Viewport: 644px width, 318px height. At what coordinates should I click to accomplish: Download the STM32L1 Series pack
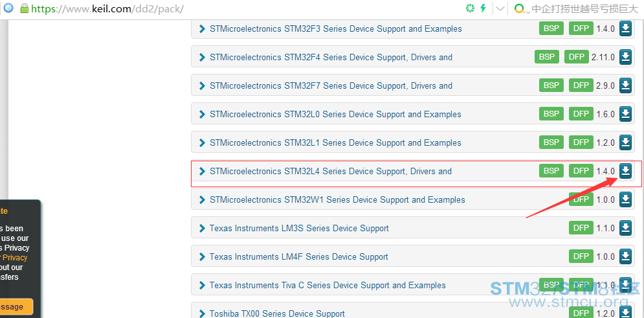pos(625,142)
